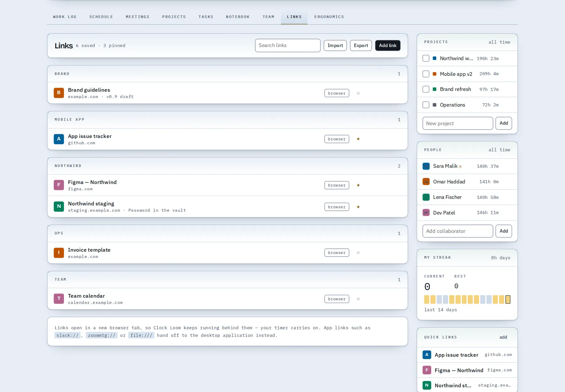
Task: Click the green N icon for Northwind staging in the links list
Action: (59, 206)
